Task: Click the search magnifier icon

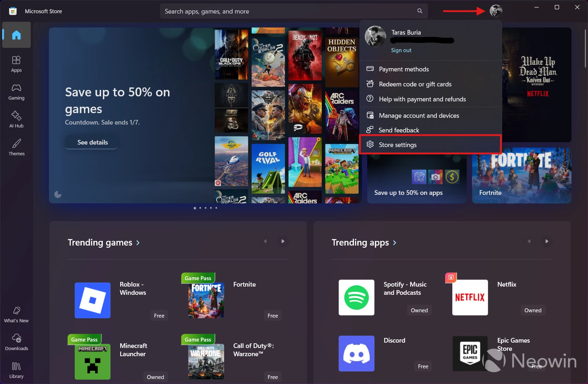Action: (420, 11)
